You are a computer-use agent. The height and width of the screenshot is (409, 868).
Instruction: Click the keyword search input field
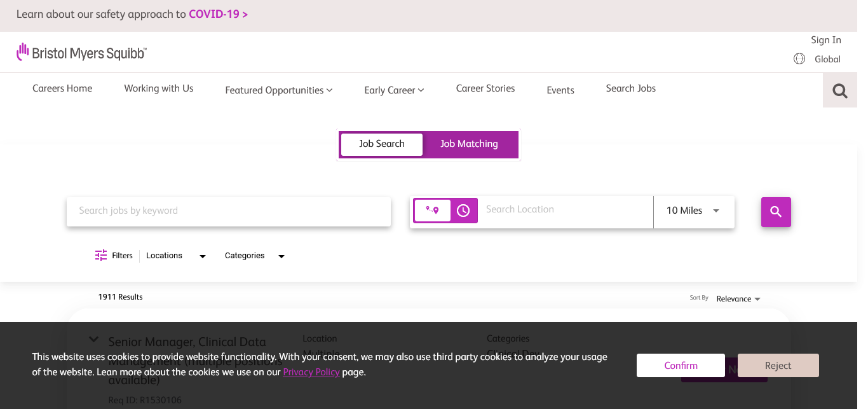tap(228, 211)
